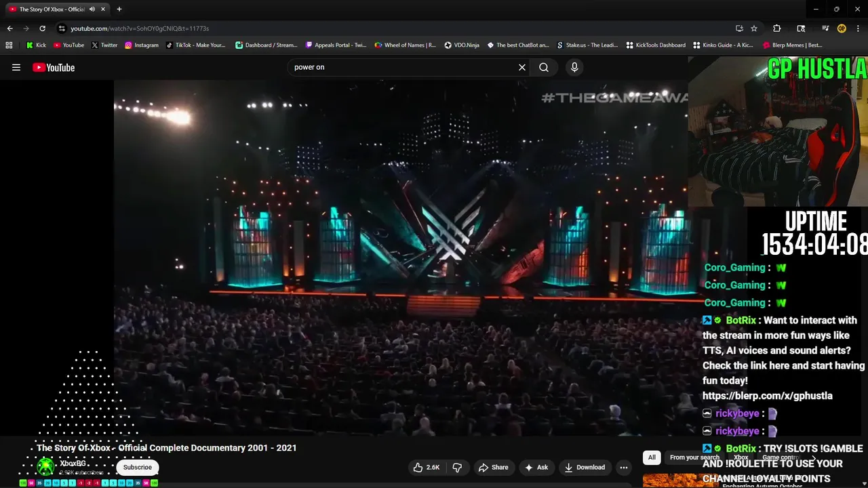Open the VDO.Ninja bookmark
Screen dimensions: 868x488
pyautogui.click(x=462, y=45)
